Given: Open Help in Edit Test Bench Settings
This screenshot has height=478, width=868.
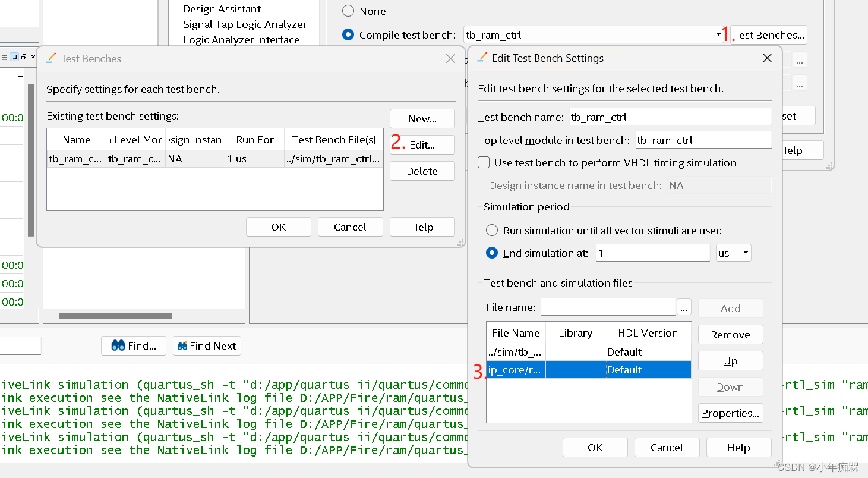Looking at the screenshot, I should tap(739, 448).
